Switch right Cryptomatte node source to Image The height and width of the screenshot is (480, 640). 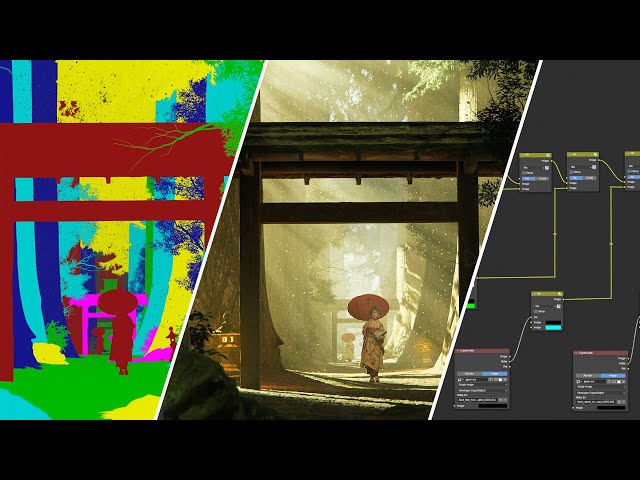613,376
